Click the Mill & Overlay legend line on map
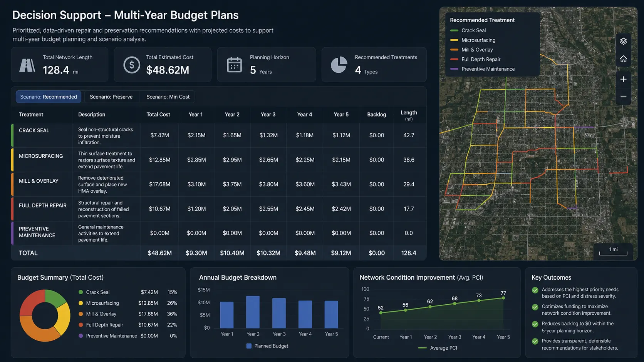This screenshot has height=362, width=644. tap(454, 50)
